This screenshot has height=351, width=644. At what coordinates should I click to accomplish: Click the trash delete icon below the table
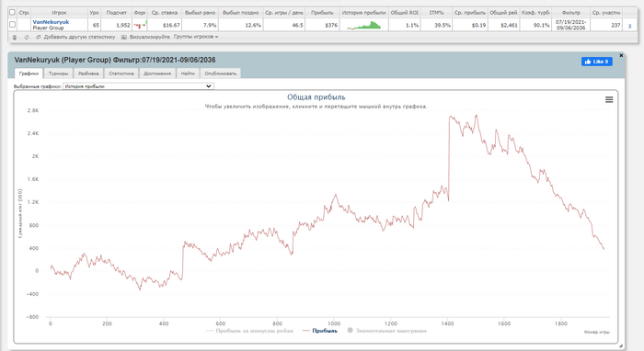pyautogui.click(x=15, y=38)
